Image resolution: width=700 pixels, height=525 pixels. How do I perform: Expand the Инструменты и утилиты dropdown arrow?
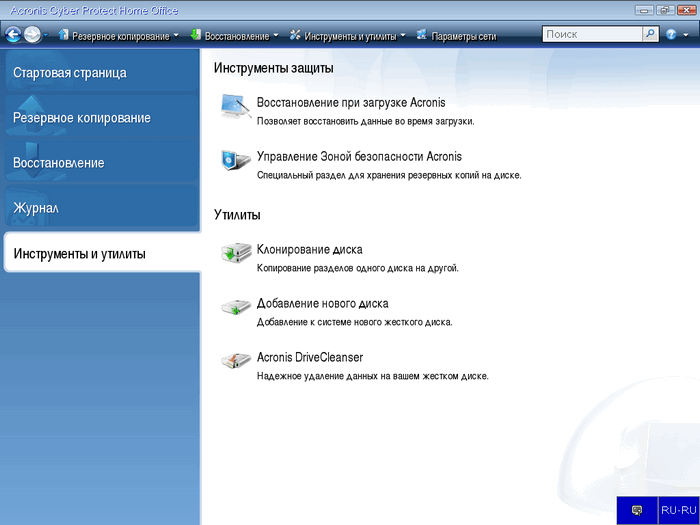click(403, 35)
